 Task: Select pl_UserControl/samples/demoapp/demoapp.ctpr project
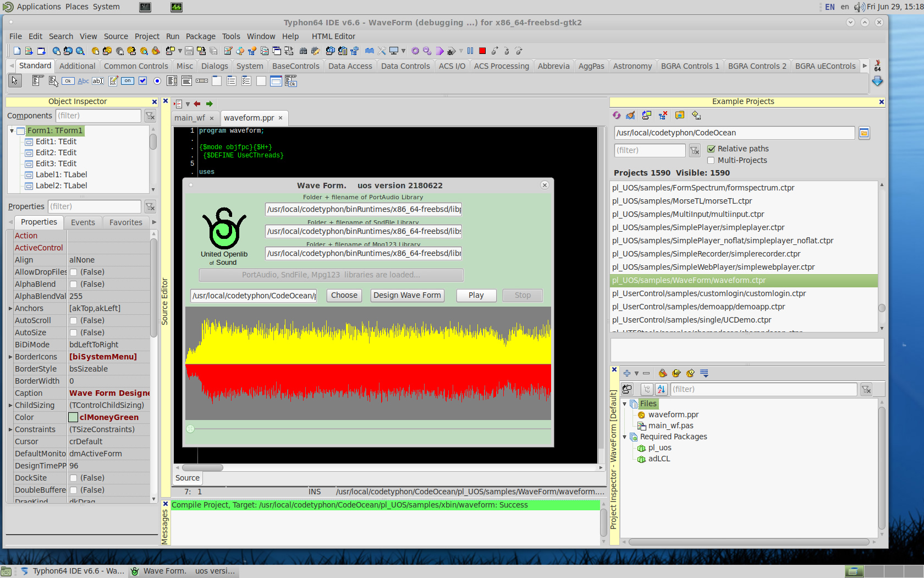(744, 307)
